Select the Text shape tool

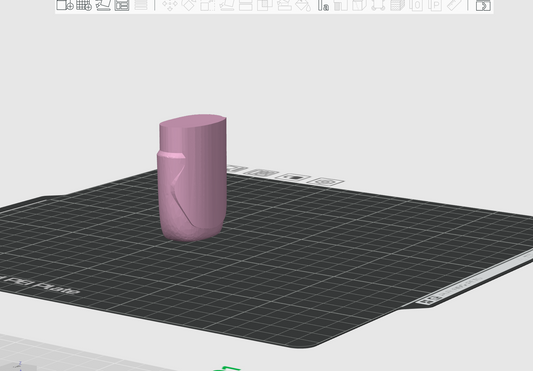323,5
